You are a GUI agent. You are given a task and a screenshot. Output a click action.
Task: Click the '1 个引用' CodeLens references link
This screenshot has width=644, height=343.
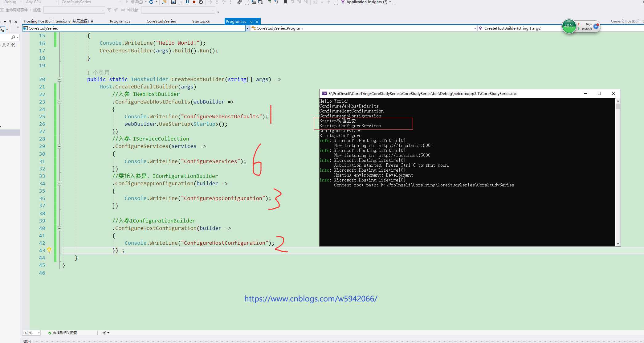(98, 73)
